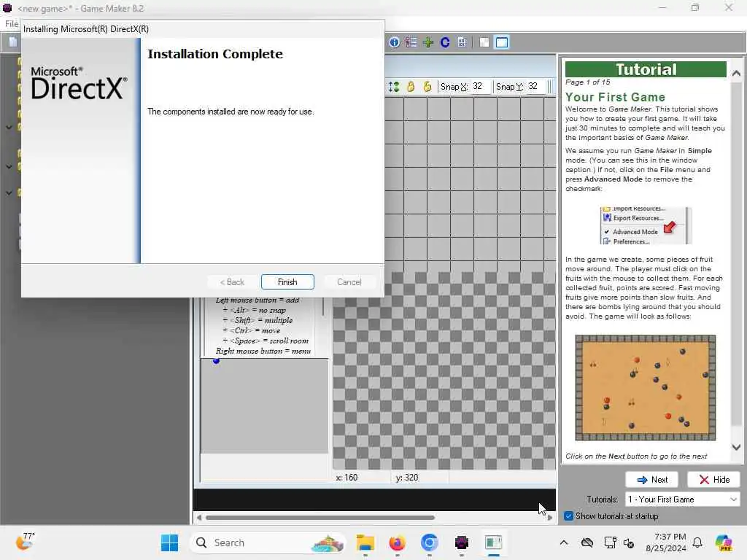Collapse the second expanded resource tree folder
Image resolution: width=747 pixels, height=560 pixels.
(9, 167)
